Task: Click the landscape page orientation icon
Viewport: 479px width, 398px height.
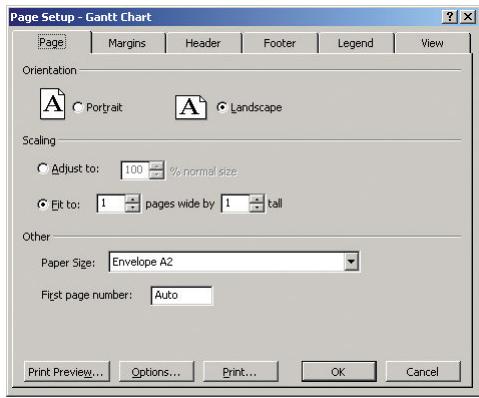Action: 191,107
